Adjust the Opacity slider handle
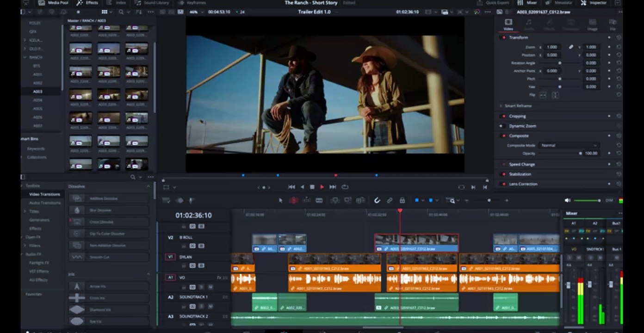Screen dimensions: 644x333 coord(580,153)
